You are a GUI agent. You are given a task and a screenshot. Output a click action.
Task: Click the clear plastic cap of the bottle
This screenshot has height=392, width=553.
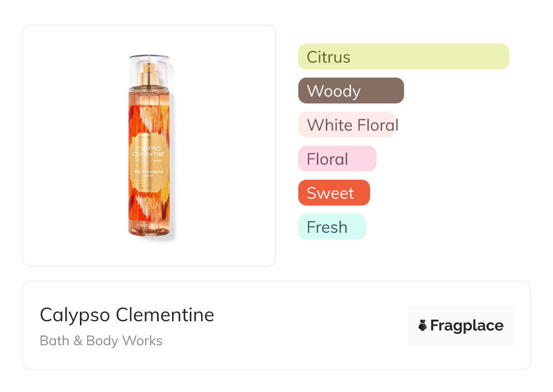[149, 62]
